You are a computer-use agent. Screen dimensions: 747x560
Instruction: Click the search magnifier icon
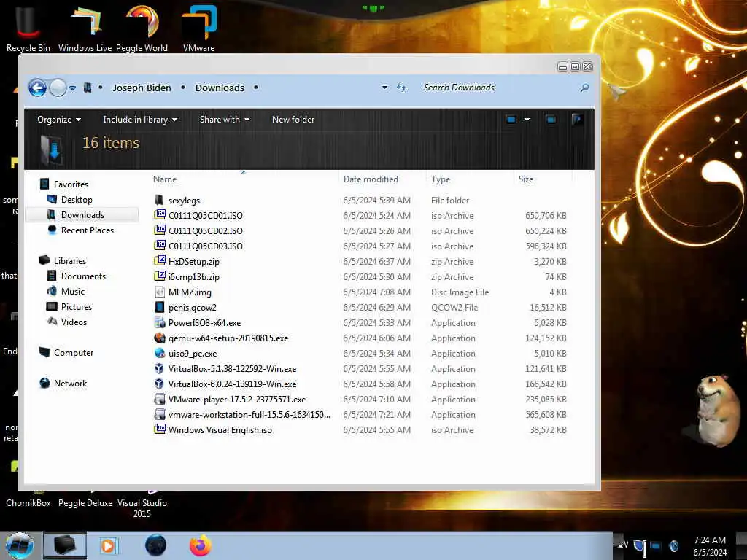pyautogui.click(x=584, y=87)
